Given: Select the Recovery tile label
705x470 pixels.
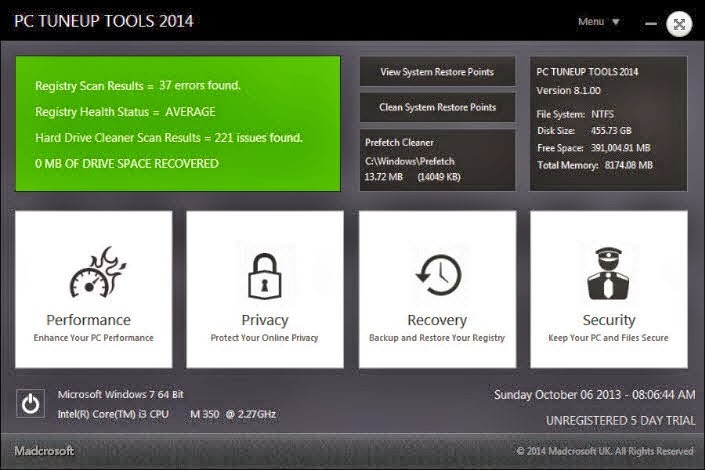Looking at the screenshot, I should click(x=437, y=320).
